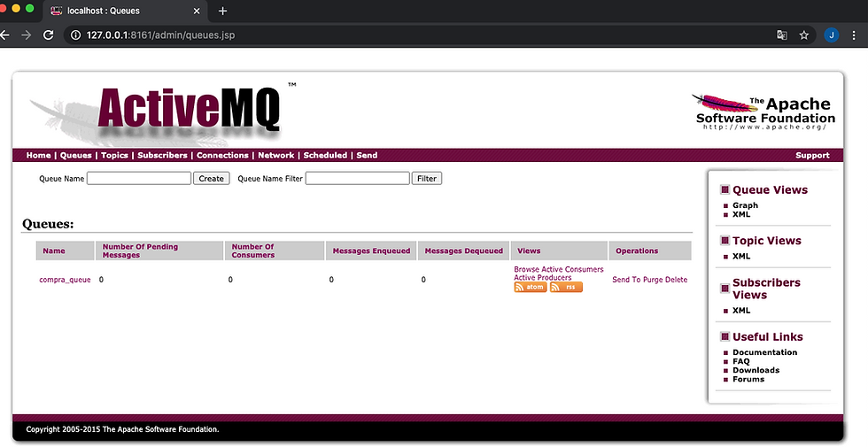Image resolution: width=868 pixels, height=447 pixels.
Task: Go to the Home menu item
Action: 38,156
